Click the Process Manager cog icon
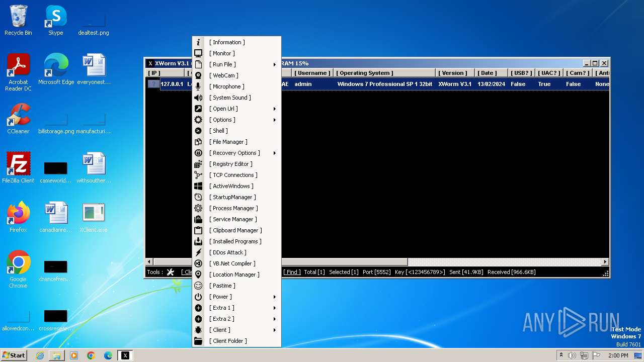 (198, 208)
